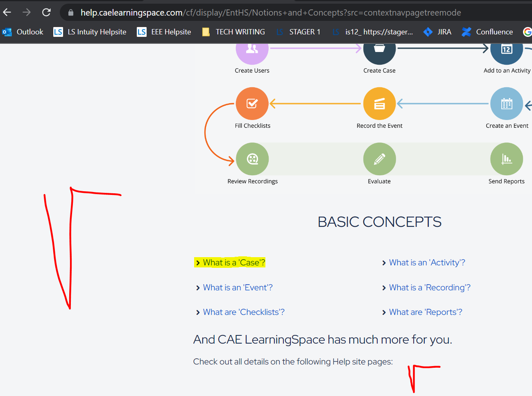Click the Create an Event calendar icon
532x396 pixels.
pos(507,104)
